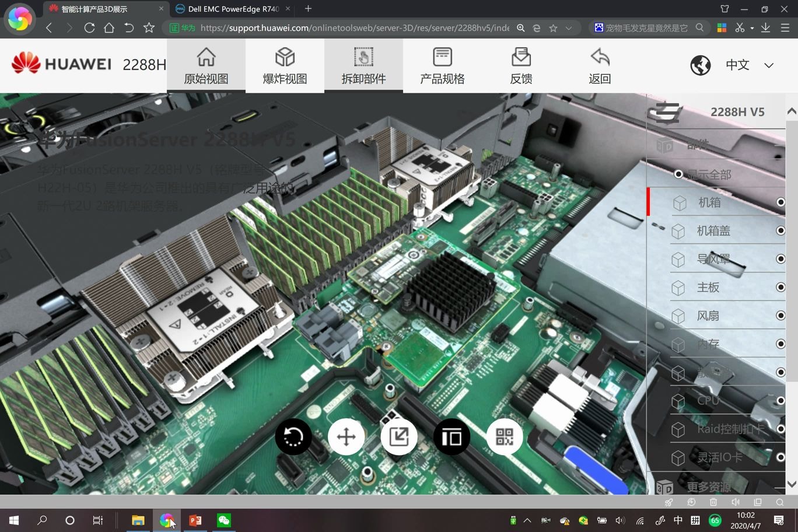Switch to original view (原始视图)
The width and height of the screenshot is (798, 532).
(206, 65)
